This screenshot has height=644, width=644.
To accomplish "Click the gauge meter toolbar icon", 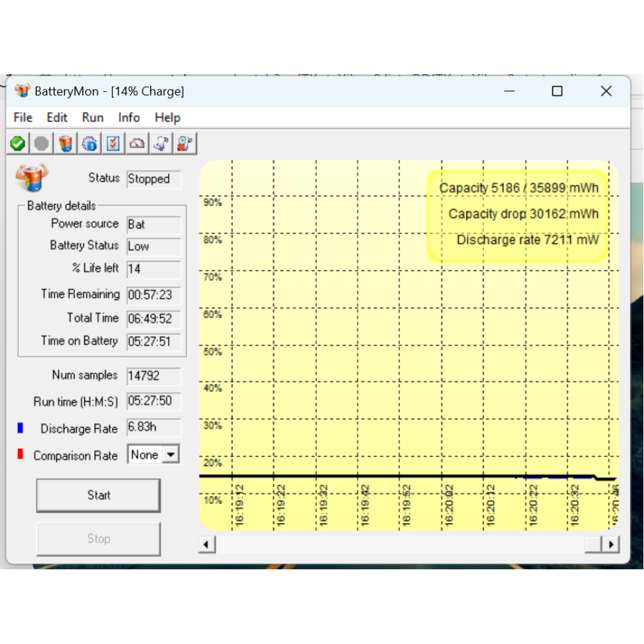I will [x=137, y=144].
